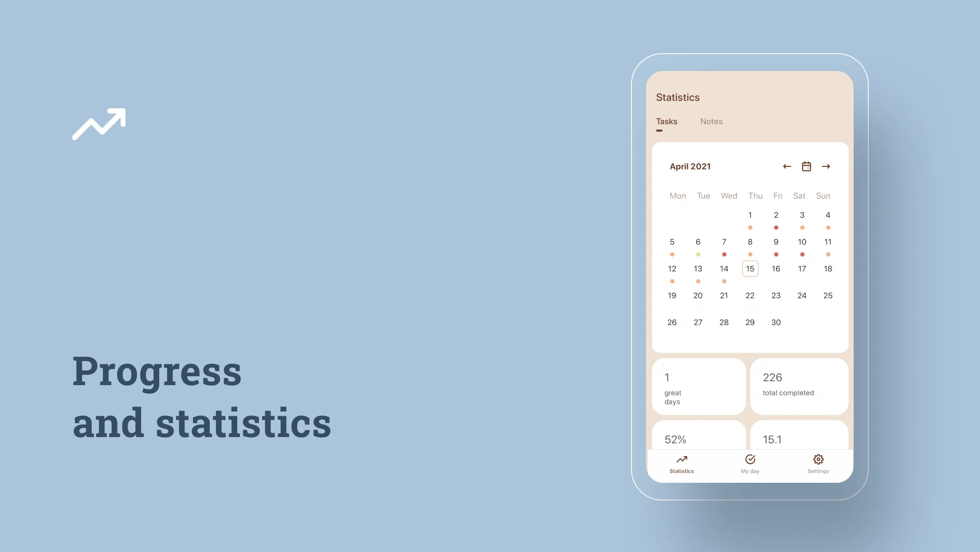Open the Statistics section
980x552 pixels.
coord(682,463)
